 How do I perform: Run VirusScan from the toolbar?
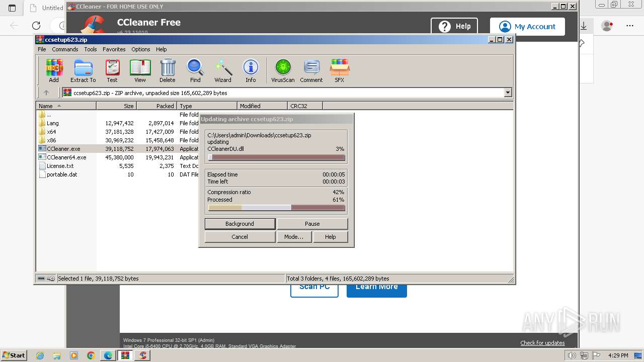click(283, 70)
